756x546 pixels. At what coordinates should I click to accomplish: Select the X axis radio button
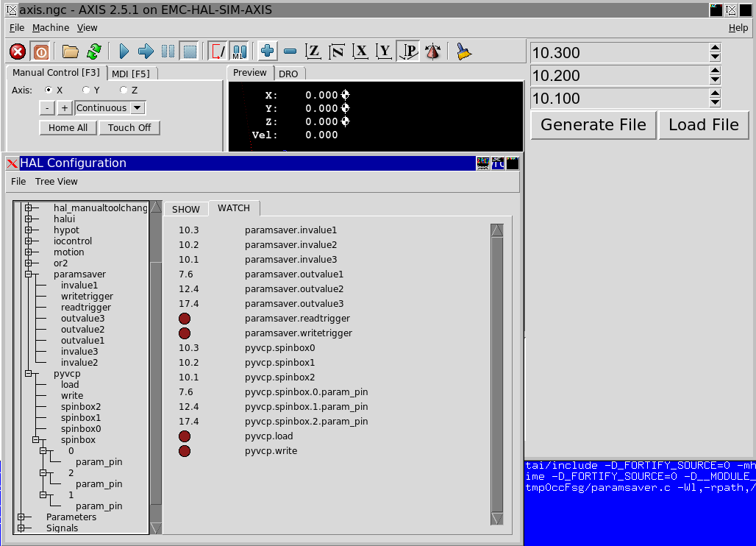coord(49,91)
